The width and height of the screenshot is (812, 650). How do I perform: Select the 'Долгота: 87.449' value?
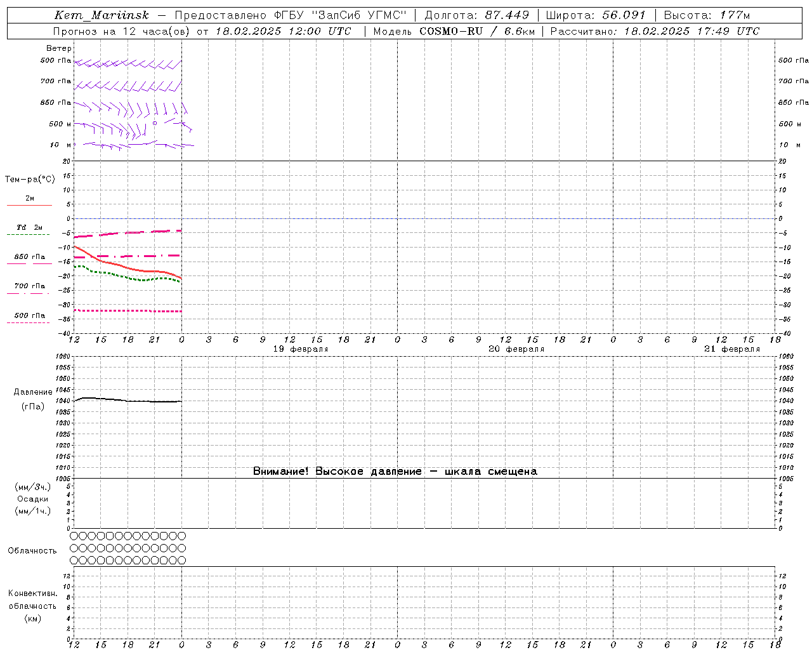pyautogui.click(x=476, y=15)
